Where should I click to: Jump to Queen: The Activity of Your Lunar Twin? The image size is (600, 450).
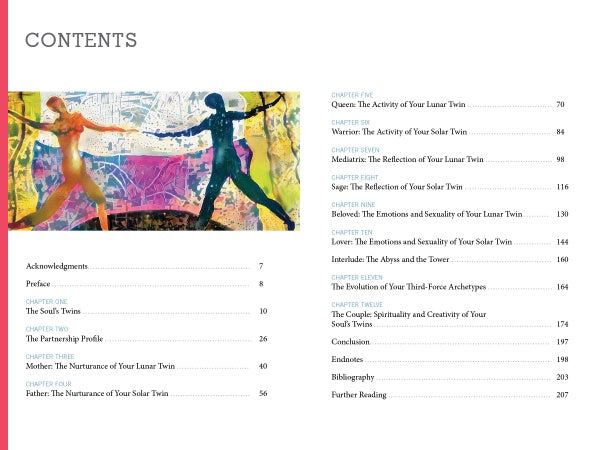(398, 105)
